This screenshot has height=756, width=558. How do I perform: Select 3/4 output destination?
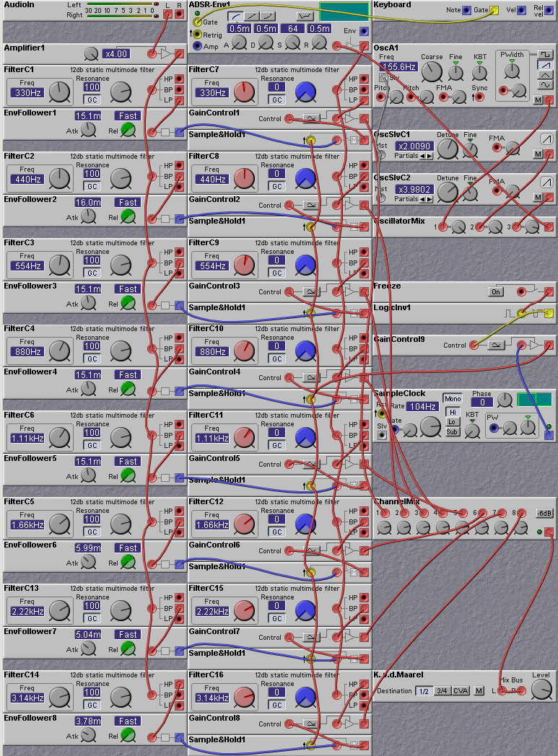(442, 691)
